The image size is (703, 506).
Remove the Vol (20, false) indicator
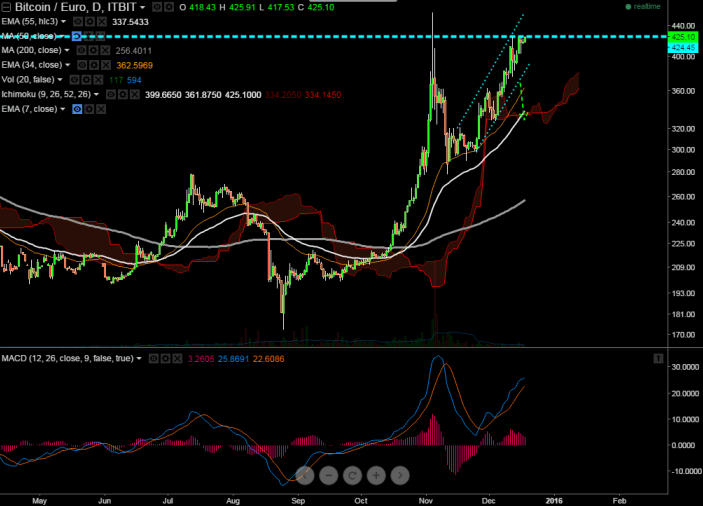pos(99,80)
